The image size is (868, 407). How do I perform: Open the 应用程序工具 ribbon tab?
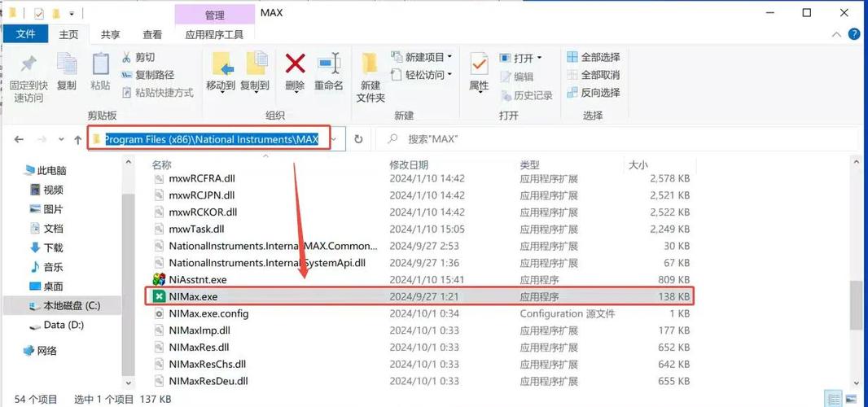[214, 34]
